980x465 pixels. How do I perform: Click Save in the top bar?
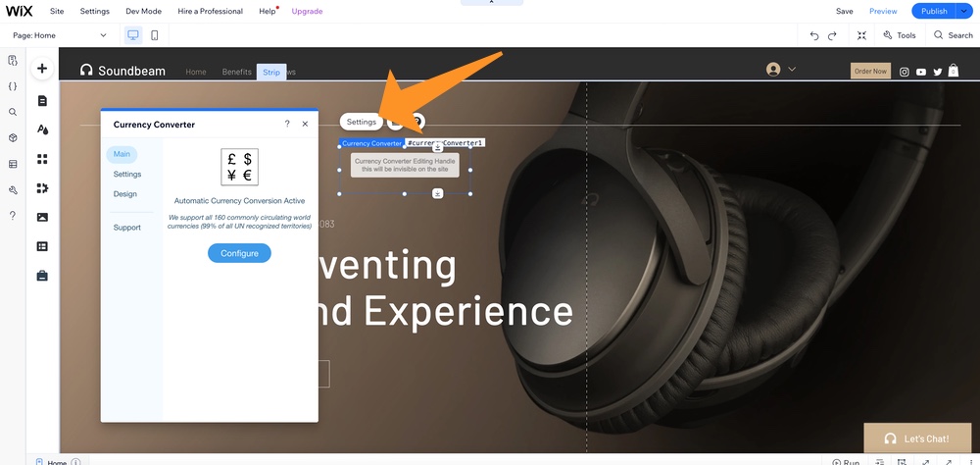[x=845, y=11]
